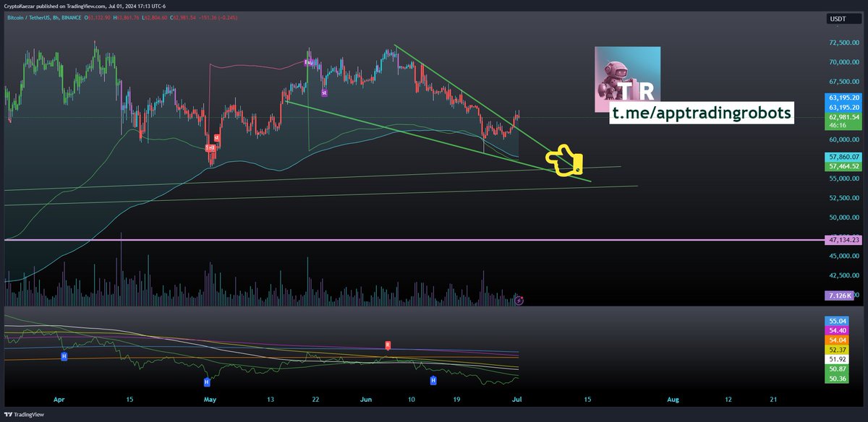Click the blue H marker above the Apr label
The image size is (868, 422).
coord(64,356)
